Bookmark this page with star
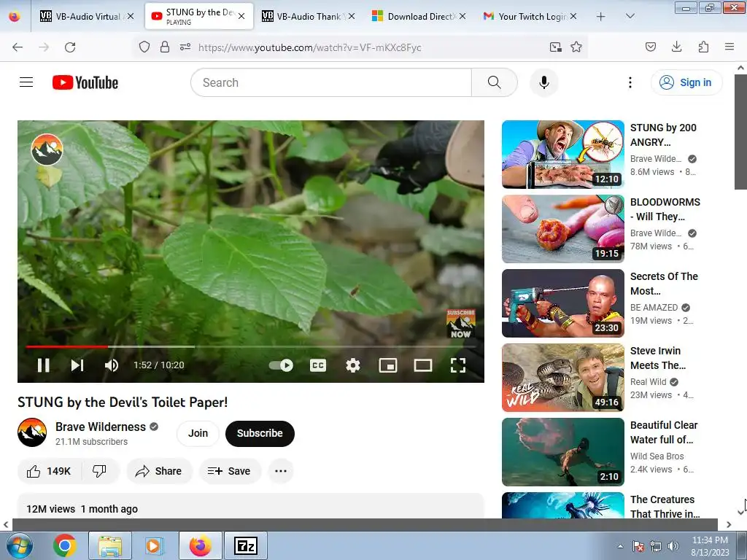 pyautogui.click(x=576, y=47)
